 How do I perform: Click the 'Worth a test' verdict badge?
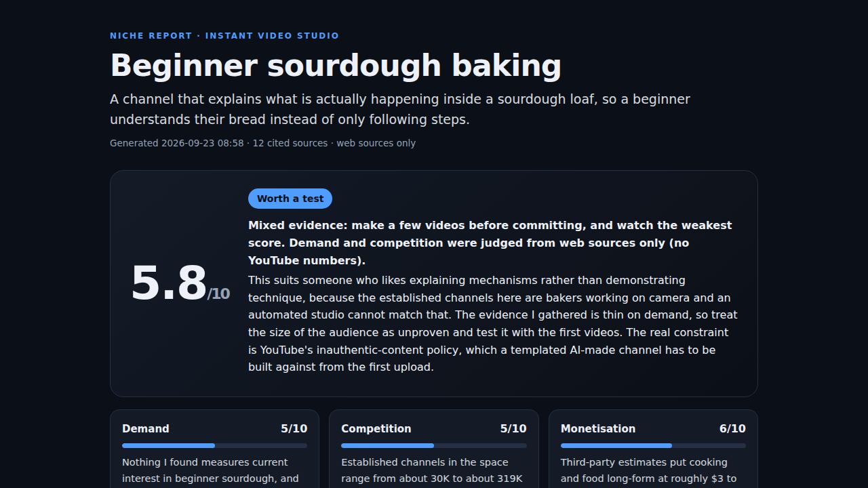pyautogui.click(x=290, y=199)
